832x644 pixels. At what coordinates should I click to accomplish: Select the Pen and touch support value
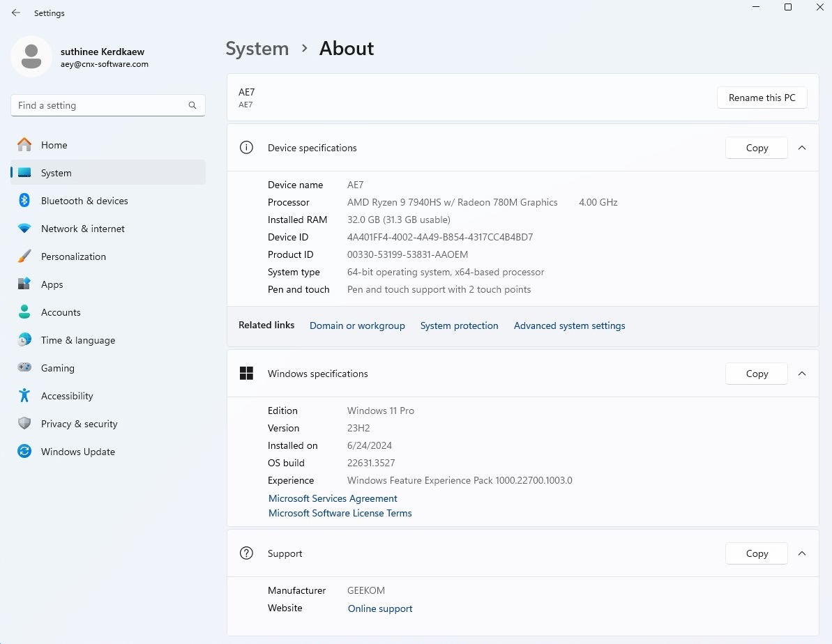click(439, 290)
